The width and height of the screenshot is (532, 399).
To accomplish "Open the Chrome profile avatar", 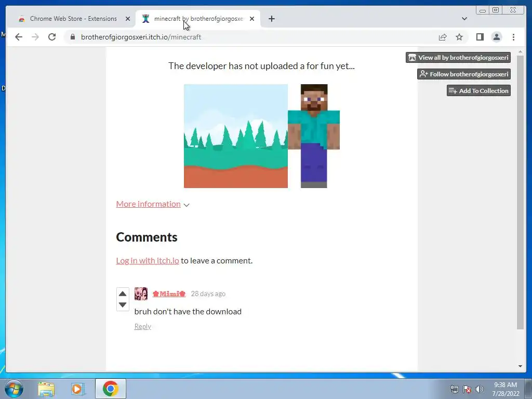I will pos(496,37).
